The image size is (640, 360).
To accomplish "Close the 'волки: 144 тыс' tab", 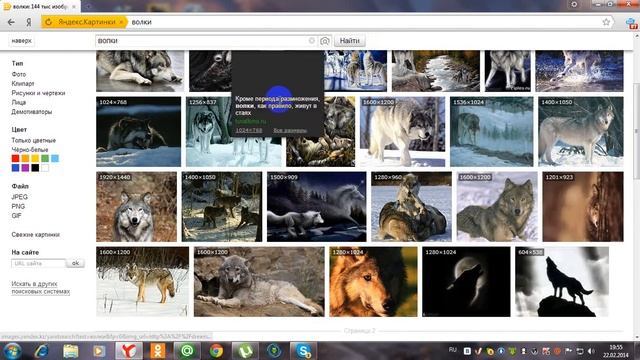I will pyautogui.click(x=74, y=7).
